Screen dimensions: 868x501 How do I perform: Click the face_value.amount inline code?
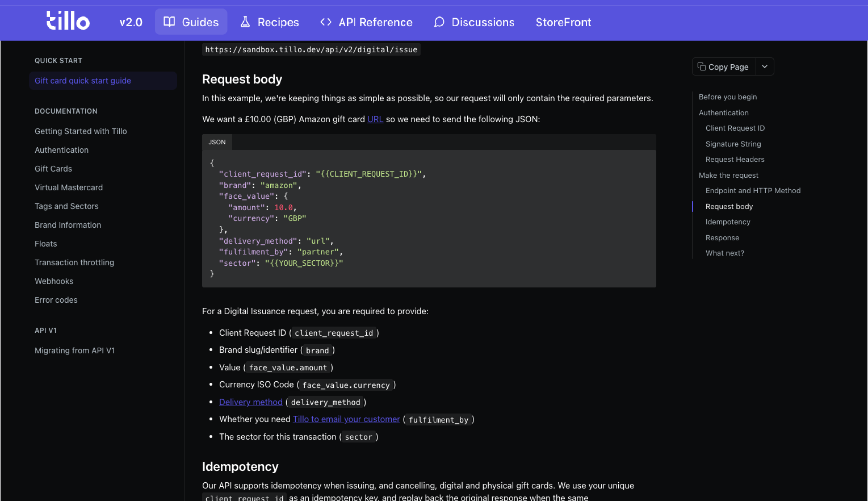tap(288, 368)
